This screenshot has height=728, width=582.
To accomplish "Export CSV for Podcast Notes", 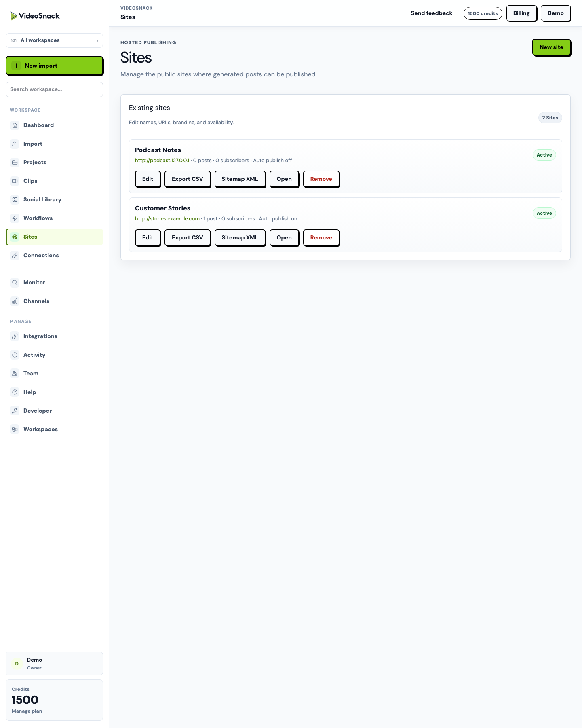I will [x=188, y=179].
